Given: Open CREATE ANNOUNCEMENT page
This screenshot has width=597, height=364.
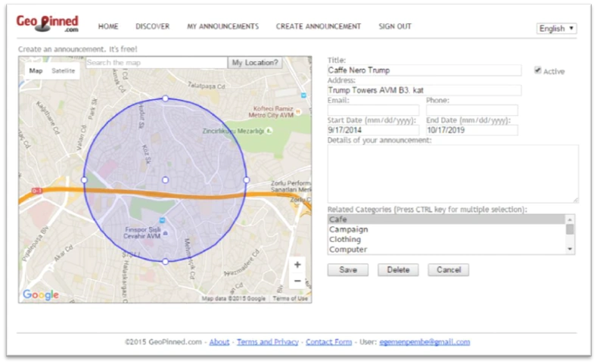Looking at the screenshot, I should [319, 26].
